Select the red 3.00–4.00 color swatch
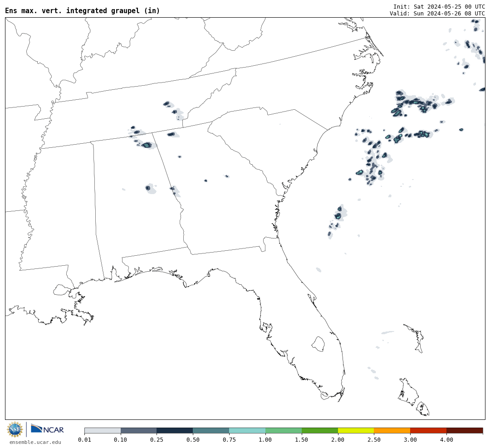 point(428,431)
